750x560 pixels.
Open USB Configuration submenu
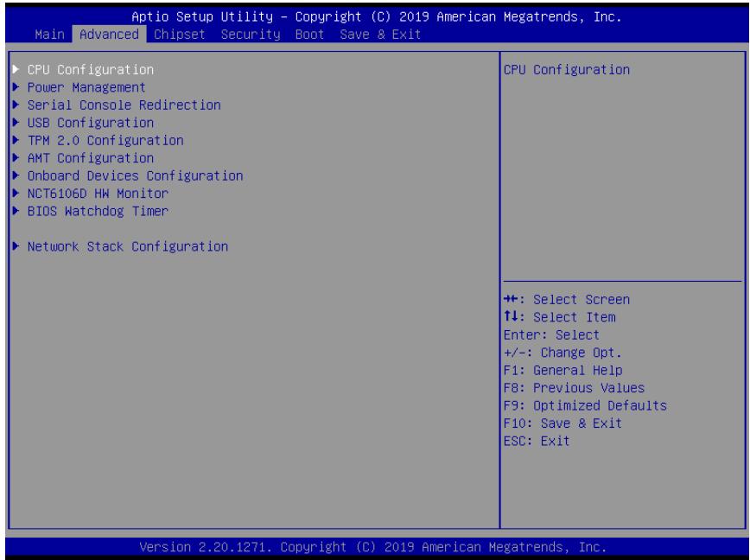pos(91,123)
